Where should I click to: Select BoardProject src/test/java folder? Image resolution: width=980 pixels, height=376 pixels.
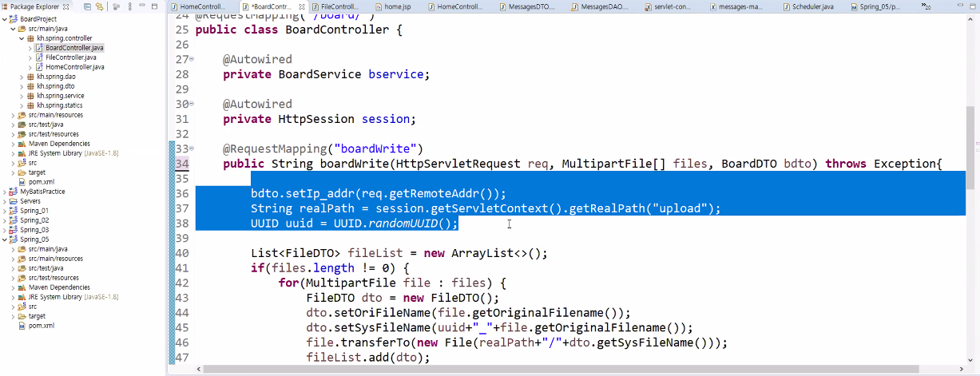(x=45, y=125)
